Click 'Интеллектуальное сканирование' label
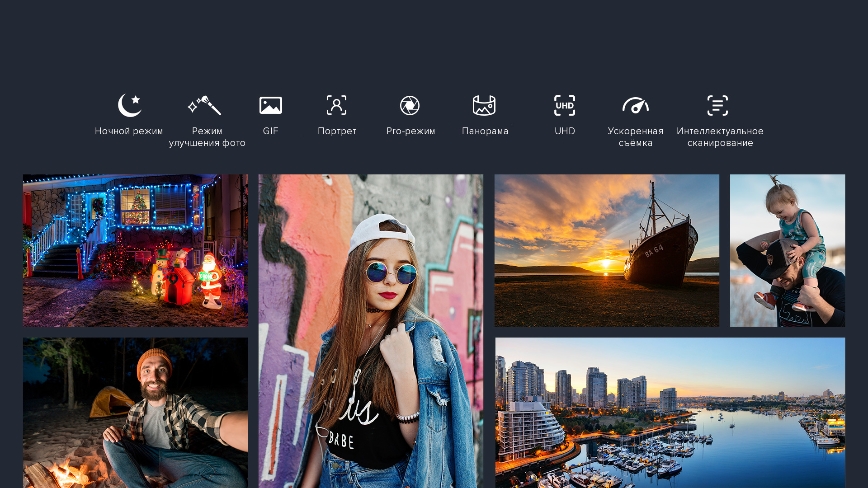The image size is (868, 488). (x=720, y=137)
